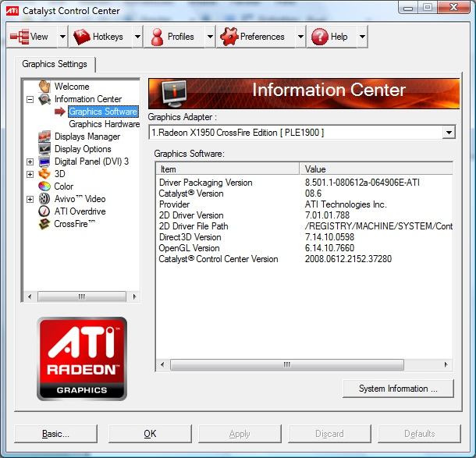This screenshot has width=476, height=458.
Task: Minimize the Catalyst Control Center window
Action: 408,7
